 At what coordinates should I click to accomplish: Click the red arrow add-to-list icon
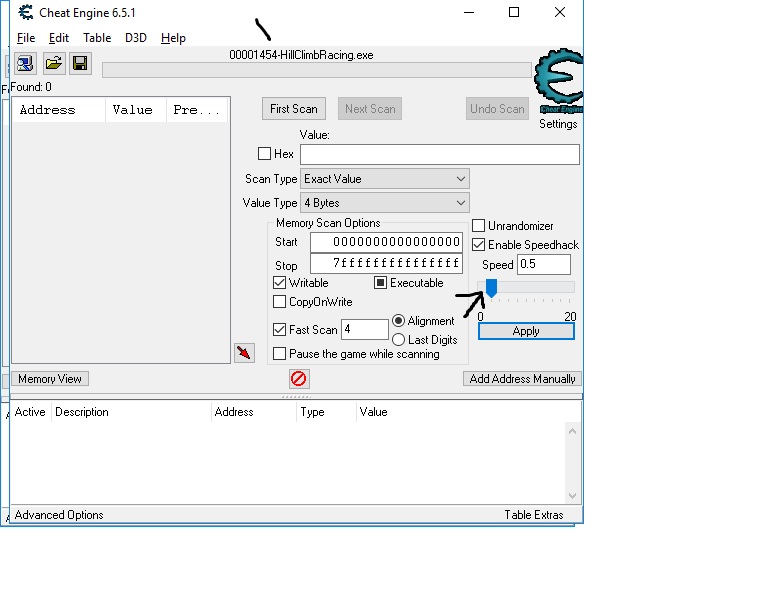point(244,352)
